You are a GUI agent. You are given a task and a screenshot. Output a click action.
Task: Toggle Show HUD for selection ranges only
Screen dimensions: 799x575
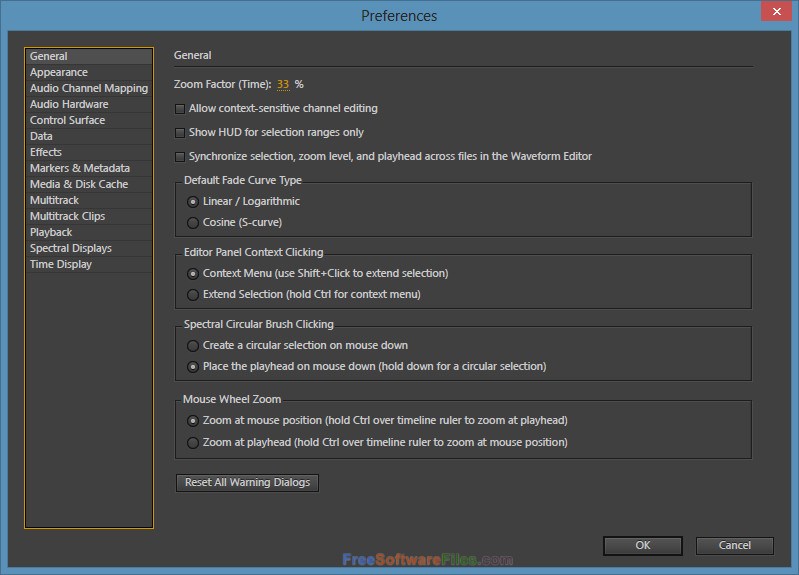pos(180,133)
